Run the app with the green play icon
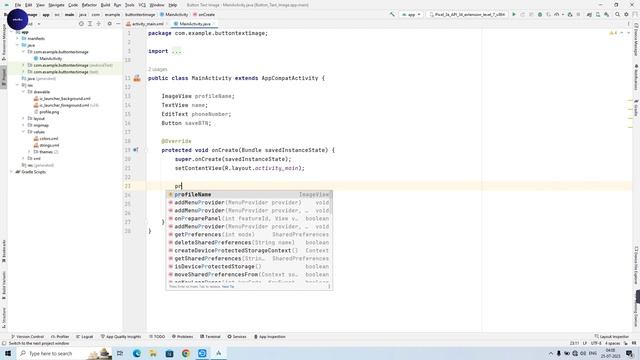The image size is (640, 360). 514,14
